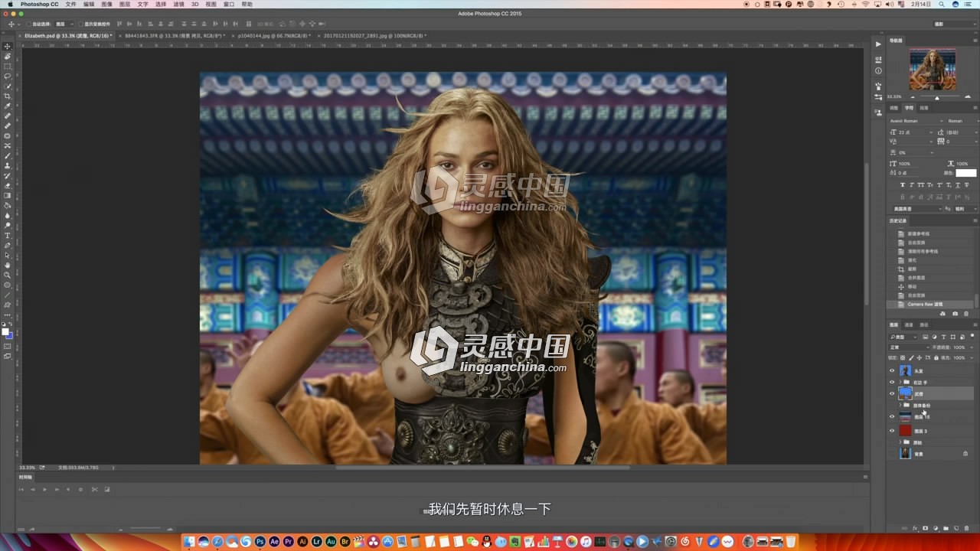Select the Lasso tool
This screenshot has height=551, width=980.
7,76
